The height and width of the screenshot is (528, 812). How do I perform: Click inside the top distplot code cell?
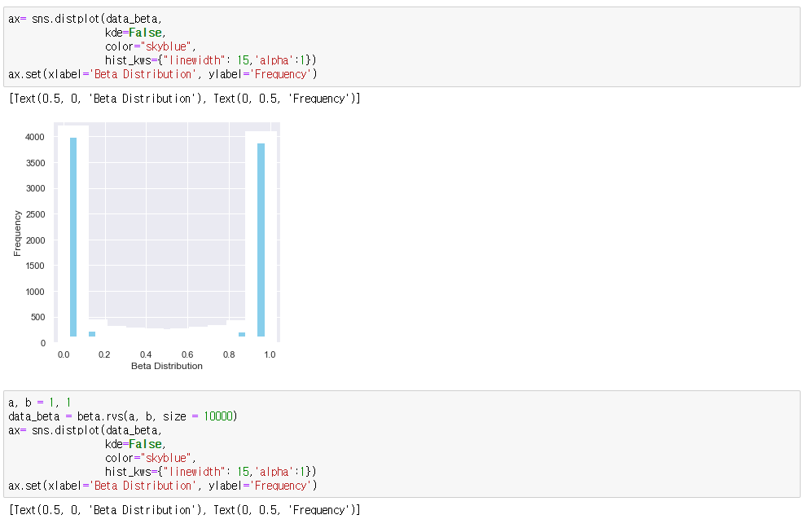(402, 46)
